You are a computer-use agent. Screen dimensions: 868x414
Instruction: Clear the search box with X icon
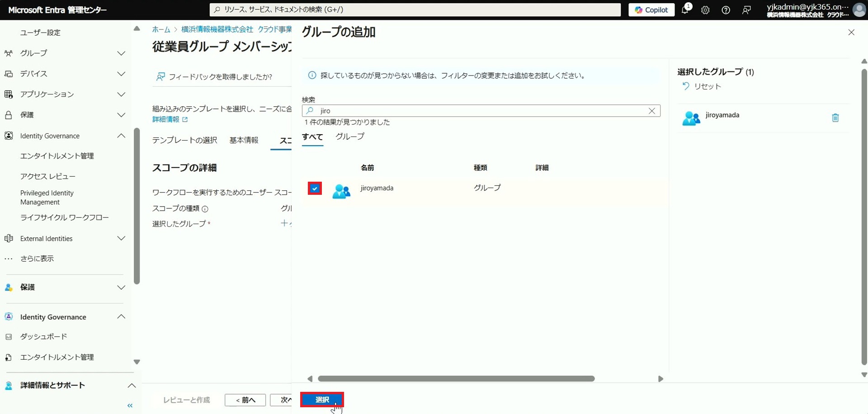tap(651, 111)
